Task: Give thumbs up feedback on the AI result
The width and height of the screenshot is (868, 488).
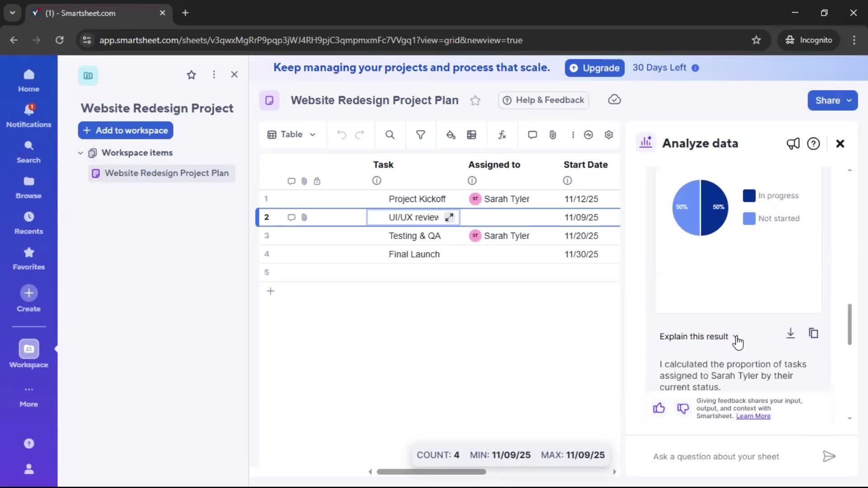Action: point(659,408)
